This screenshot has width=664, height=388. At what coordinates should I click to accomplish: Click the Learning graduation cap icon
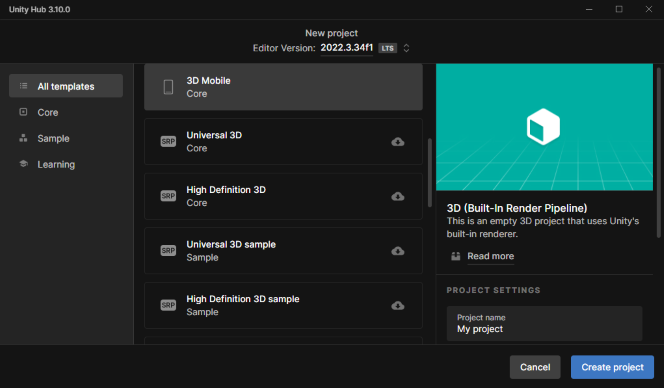tap(23, 164)
